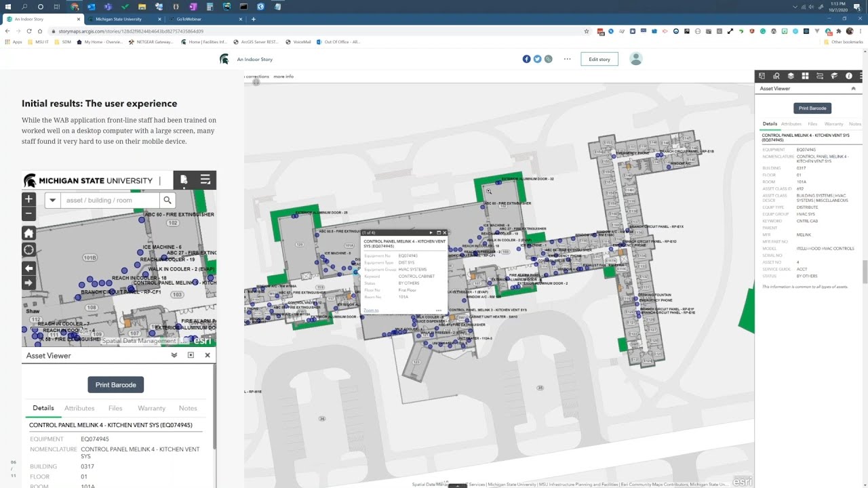Show next feature in popup

[x=431, y=232]
